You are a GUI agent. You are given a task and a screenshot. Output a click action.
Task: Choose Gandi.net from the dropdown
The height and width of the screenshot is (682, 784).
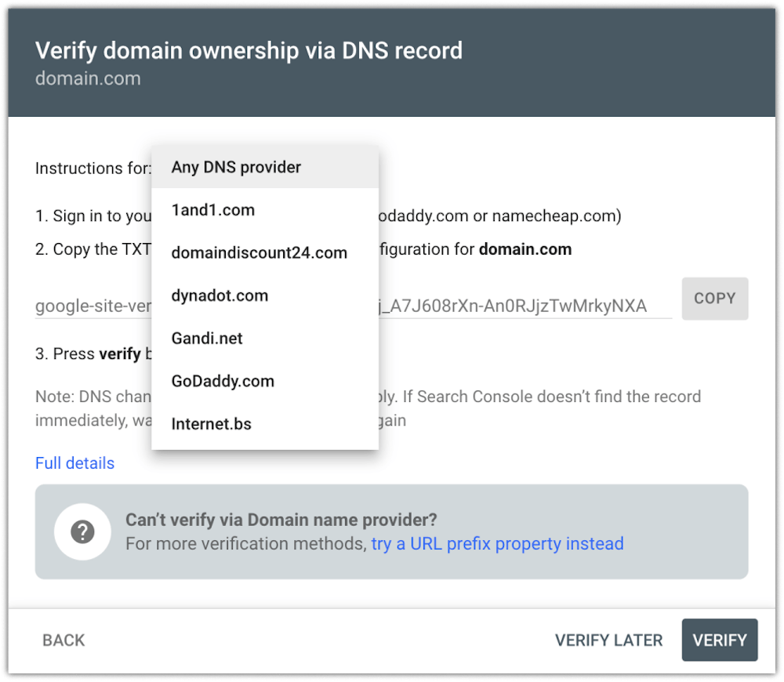point(207,339)
